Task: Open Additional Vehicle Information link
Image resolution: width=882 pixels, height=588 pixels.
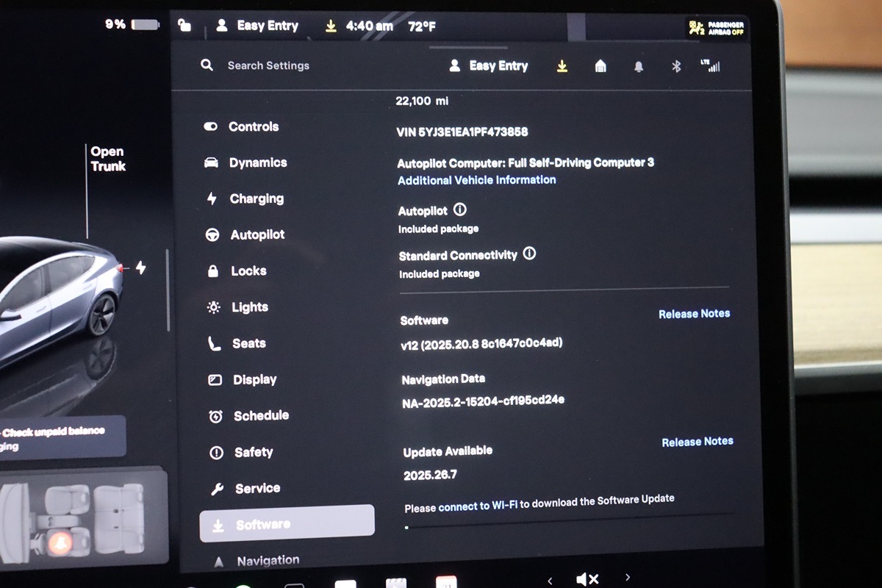Action: [476, 180]
